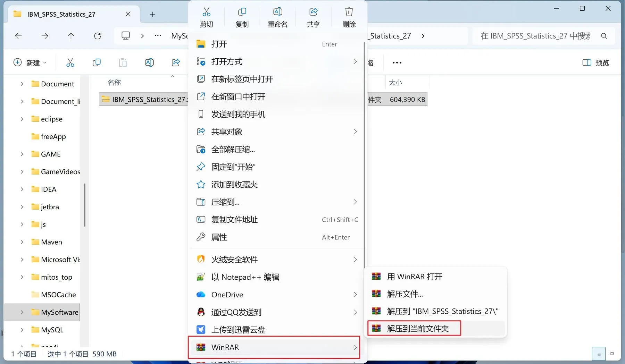Click 复制文件地址 menu entry
The height and width of the screenshot is (364, 625).
coord(277,220)
